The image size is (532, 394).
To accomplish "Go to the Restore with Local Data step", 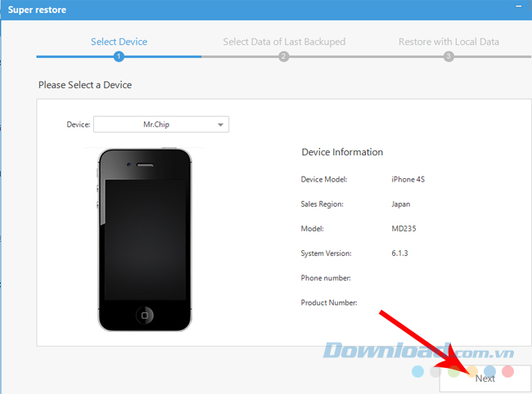I will point(449,42).
